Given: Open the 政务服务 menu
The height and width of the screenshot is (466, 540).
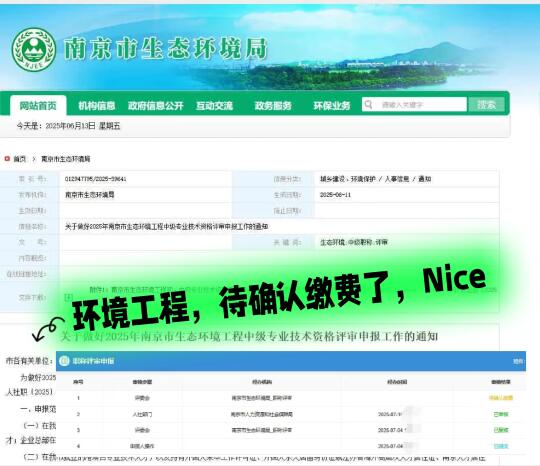Looking at the screenshot, I should click(273, 106).
